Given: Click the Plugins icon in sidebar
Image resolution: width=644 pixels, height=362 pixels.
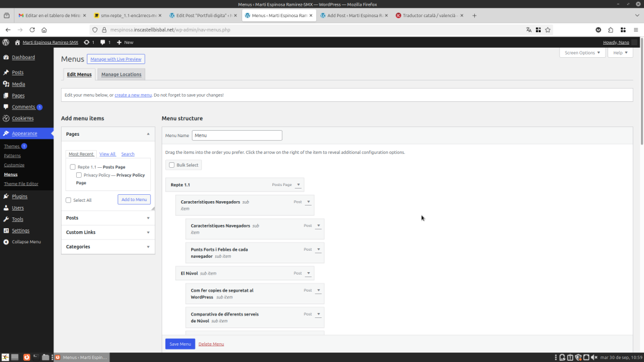Looking at the screenshot, I should point(6,196).
